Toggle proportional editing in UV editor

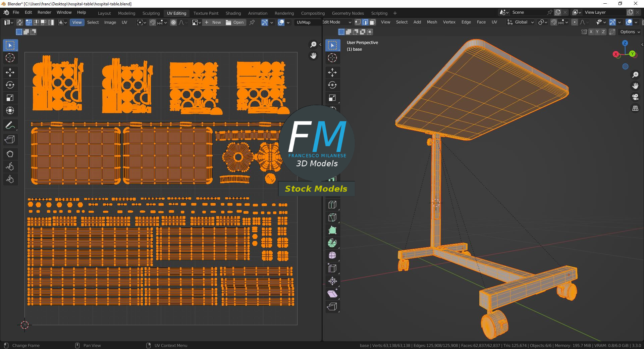click(173, 22)
